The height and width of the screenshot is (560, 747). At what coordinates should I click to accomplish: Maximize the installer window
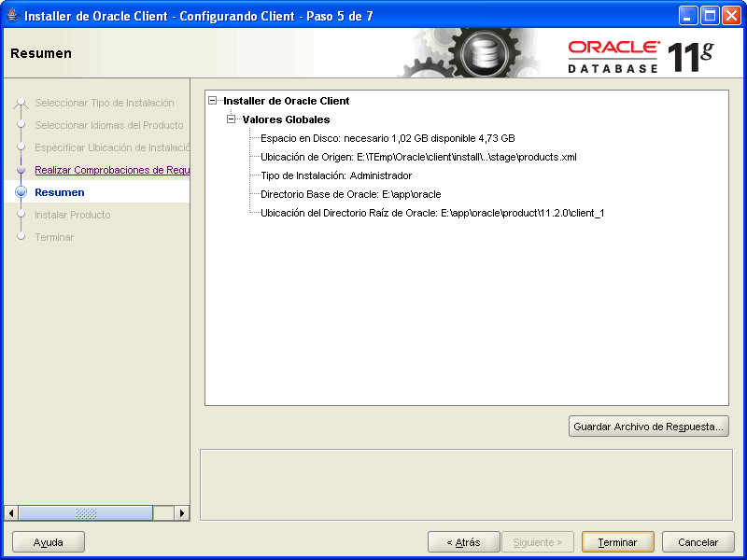(710, 16)
